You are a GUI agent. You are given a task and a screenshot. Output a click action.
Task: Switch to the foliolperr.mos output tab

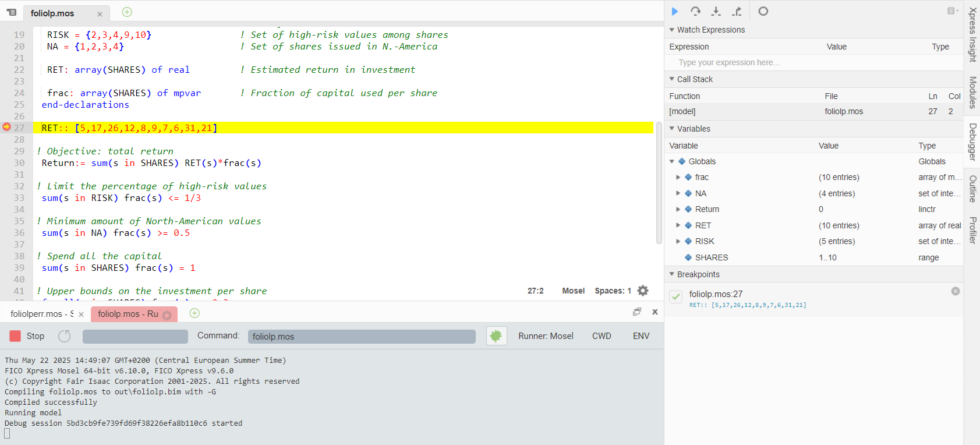[42, 314]
